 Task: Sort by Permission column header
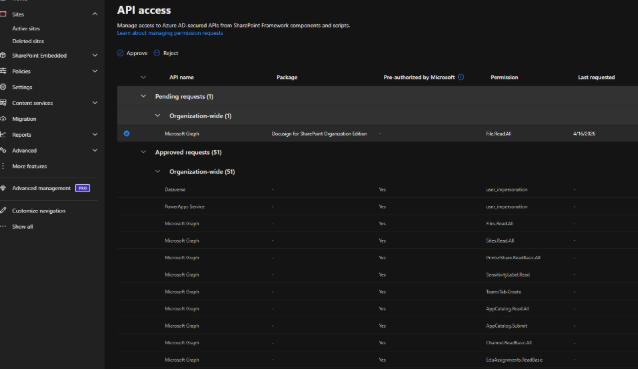coord(504,77)
